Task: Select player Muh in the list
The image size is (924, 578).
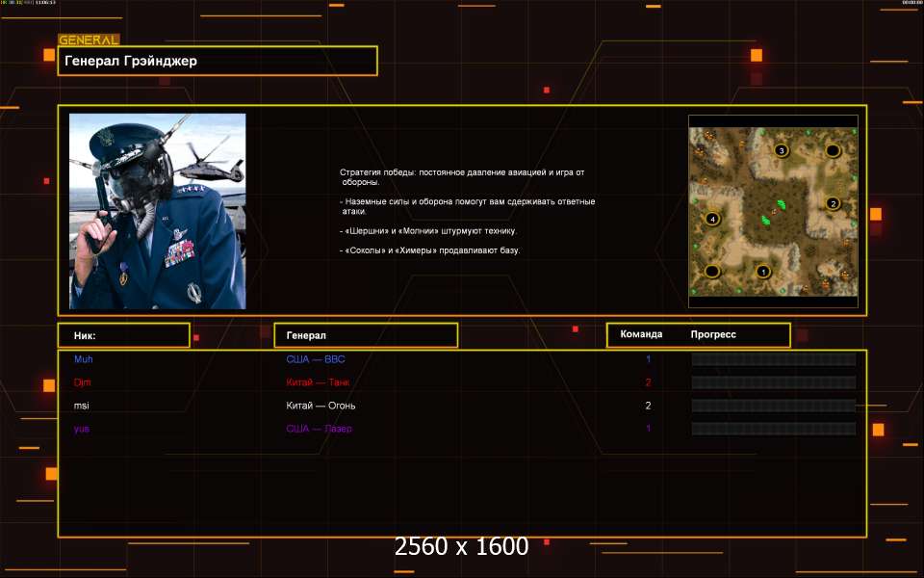Action: click(x=84, y=359)
